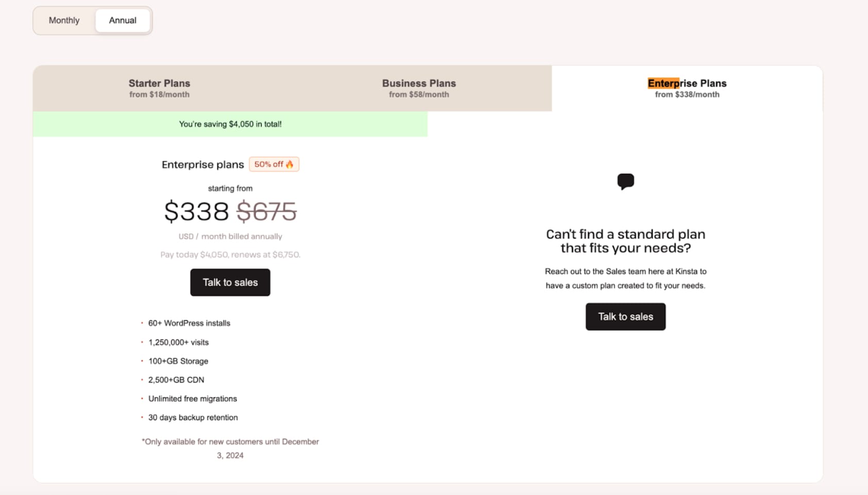Switch to the Business Plans tab
868x495 pixels.
(419, 88)
